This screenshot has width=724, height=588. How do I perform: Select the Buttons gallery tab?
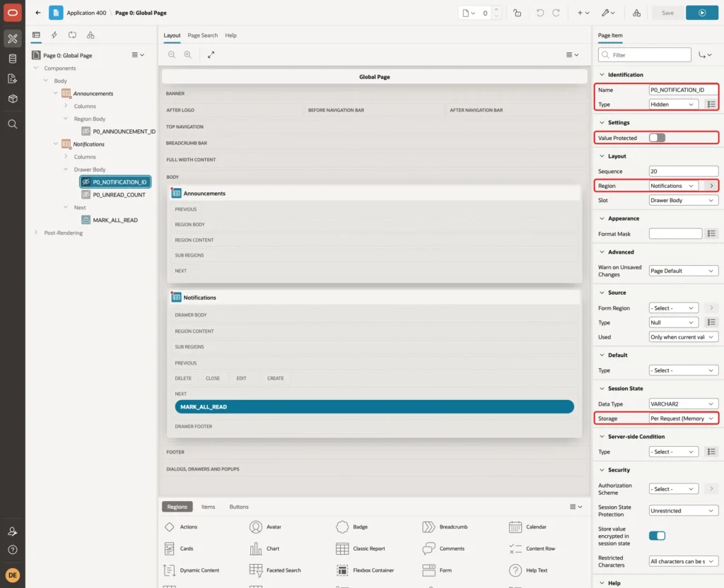point(239,507)
